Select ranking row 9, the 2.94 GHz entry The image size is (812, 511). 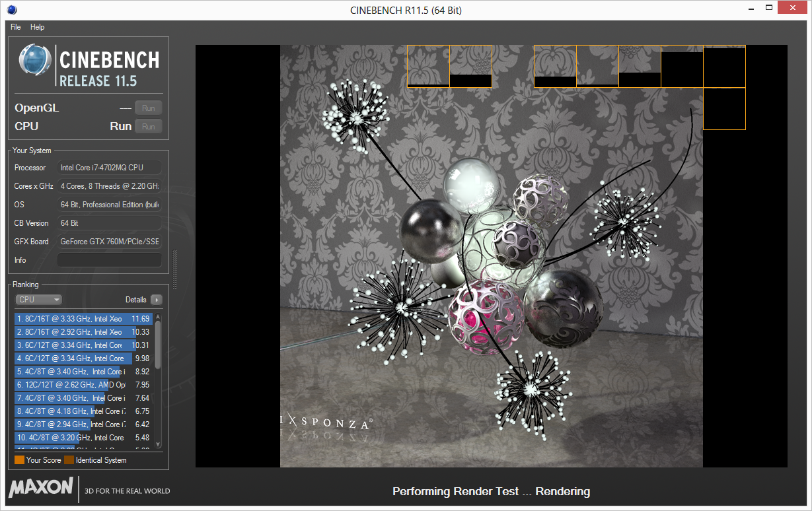[x=84, y=425]
